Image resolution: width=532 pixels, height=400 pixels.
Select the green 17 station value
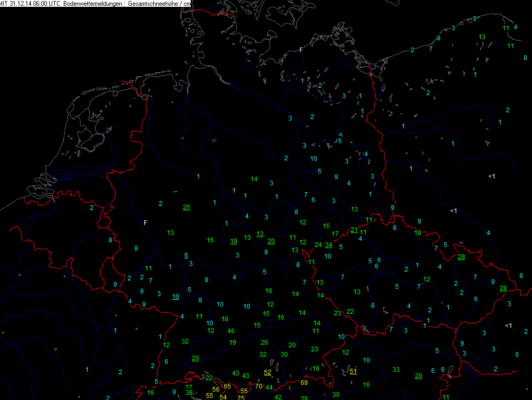(336, 233)
